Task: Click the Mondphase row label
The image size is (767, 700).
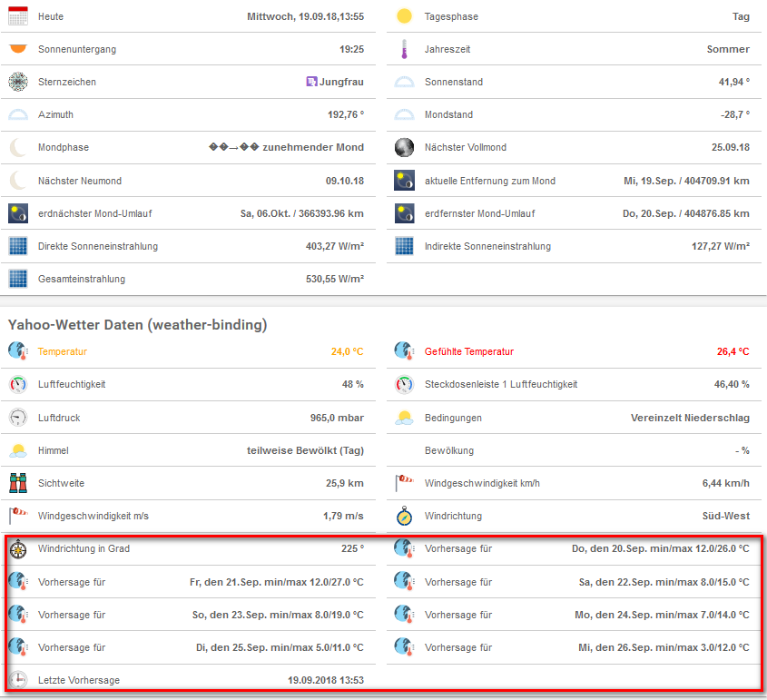Action: (x=64, y=147)
